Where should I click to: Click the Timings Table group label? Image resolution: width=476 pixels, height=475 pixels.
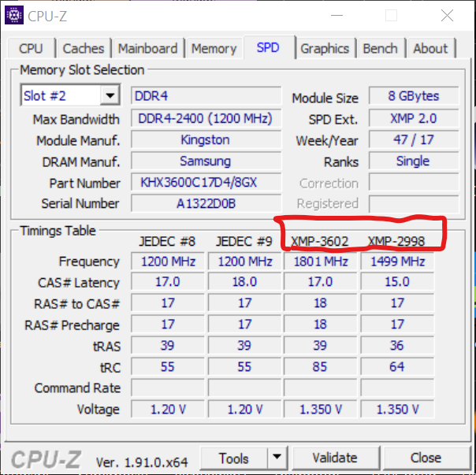coord(58,231)
